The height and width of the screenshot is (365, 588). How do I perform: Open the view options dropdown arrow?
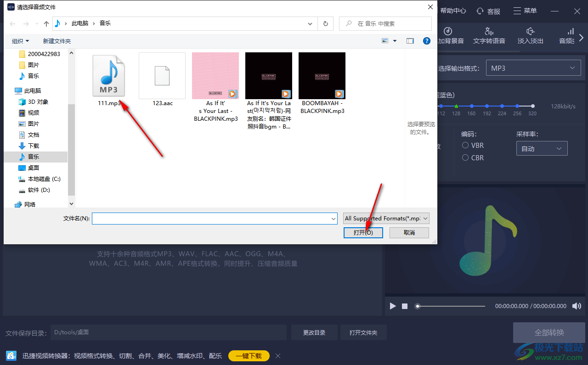tap(395, 41)
